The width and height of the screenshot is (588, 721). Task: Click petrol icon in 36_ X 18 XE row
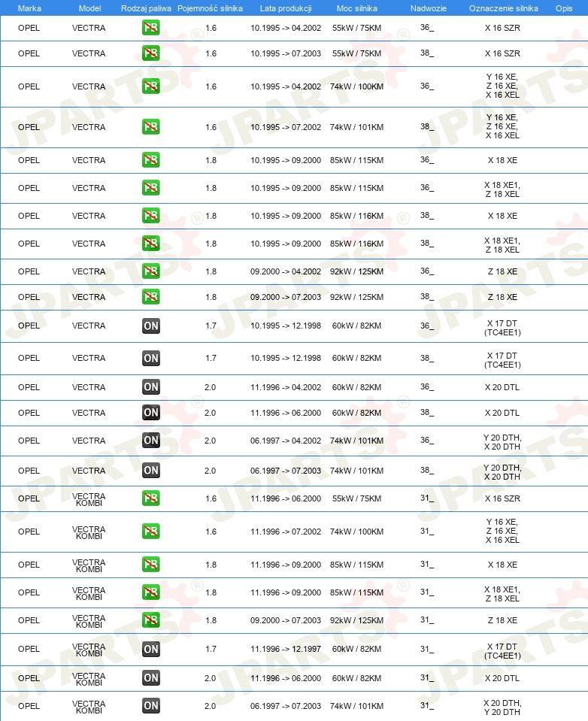click(151, 160)
